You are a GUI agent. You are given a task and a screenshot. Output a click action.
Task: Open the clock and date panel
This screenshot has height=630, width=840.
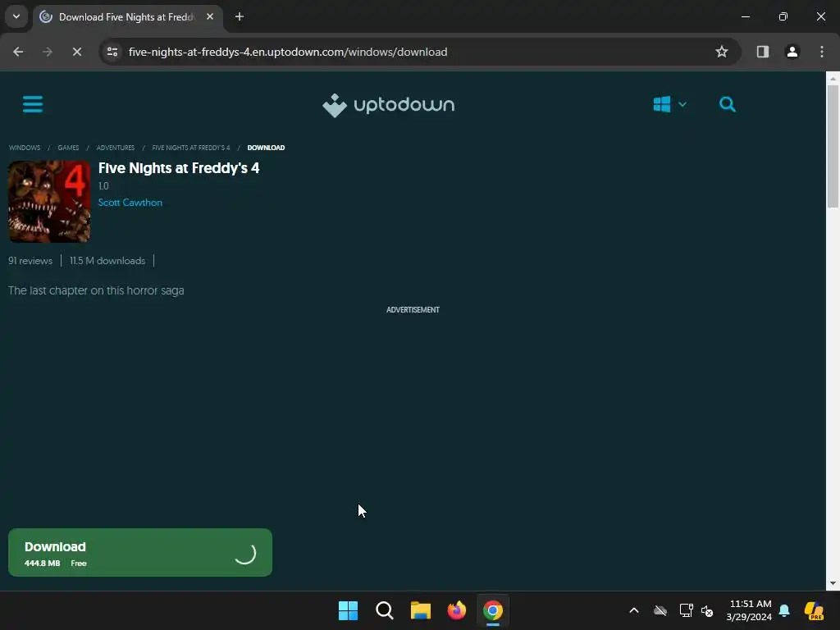(x=749, y=610)
